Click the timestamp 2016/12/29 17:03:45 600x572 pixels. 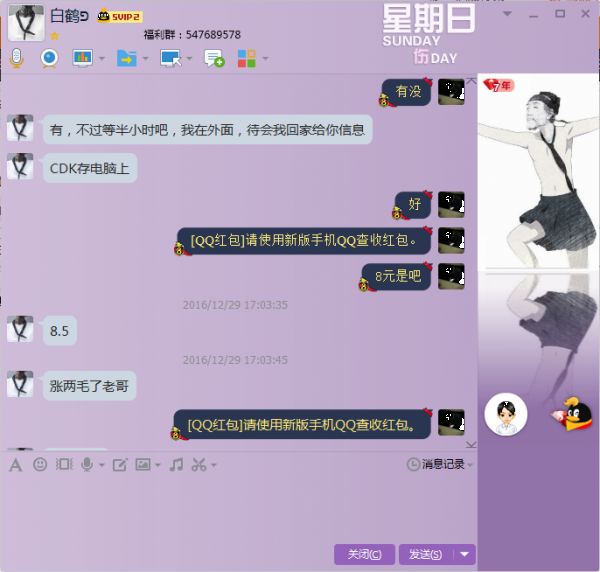click(235, 360)
